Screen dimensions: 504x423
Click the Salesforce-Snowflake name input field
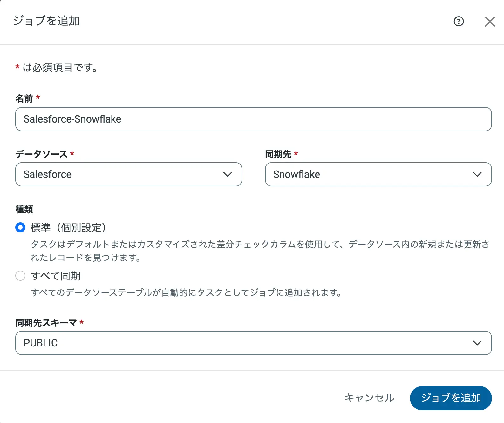253,119
